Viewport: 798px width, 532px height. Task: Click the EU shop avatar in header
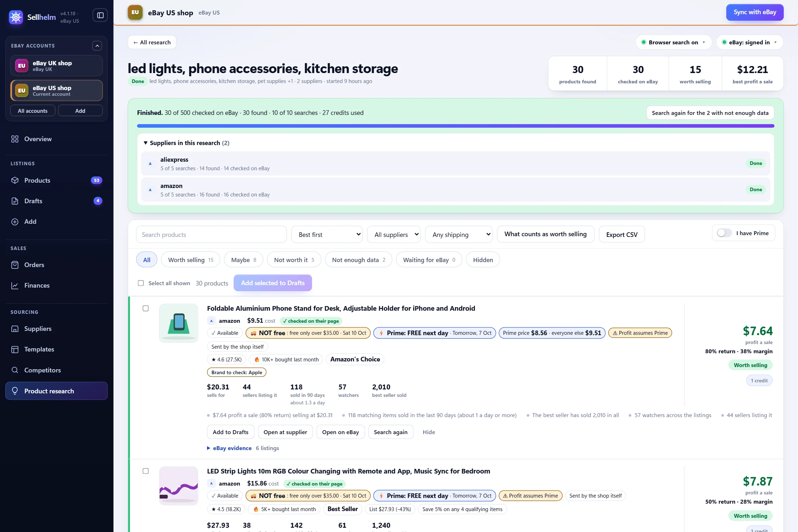pyautogui.click(x=135, y=12)
